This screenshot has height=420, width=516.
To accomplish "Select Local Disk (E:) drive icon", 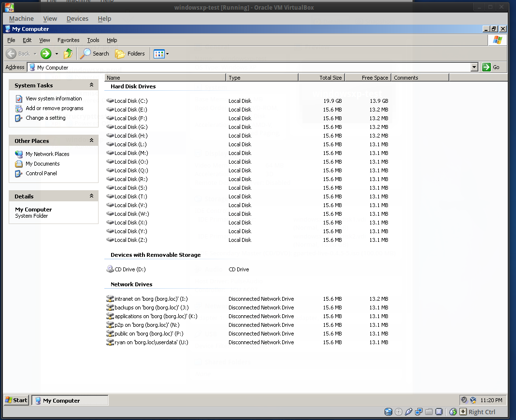I will [x=110, y=110].
